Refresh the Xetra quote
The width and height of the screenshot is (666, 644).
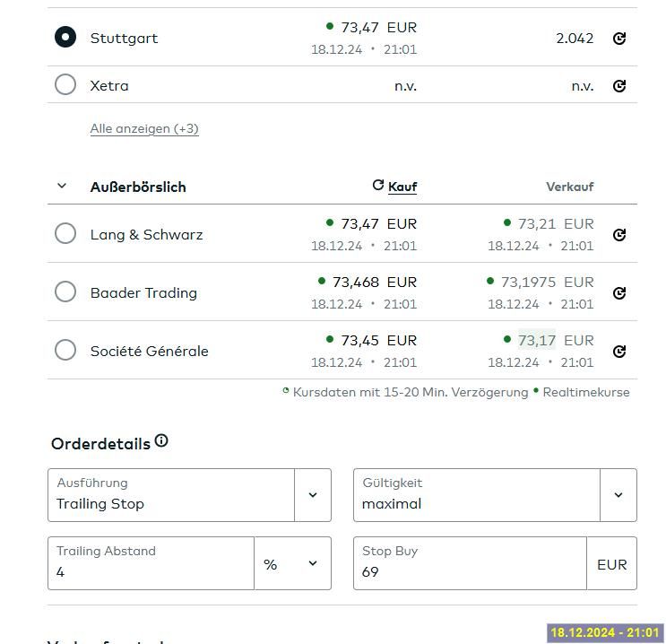click(x=618, y=86)
